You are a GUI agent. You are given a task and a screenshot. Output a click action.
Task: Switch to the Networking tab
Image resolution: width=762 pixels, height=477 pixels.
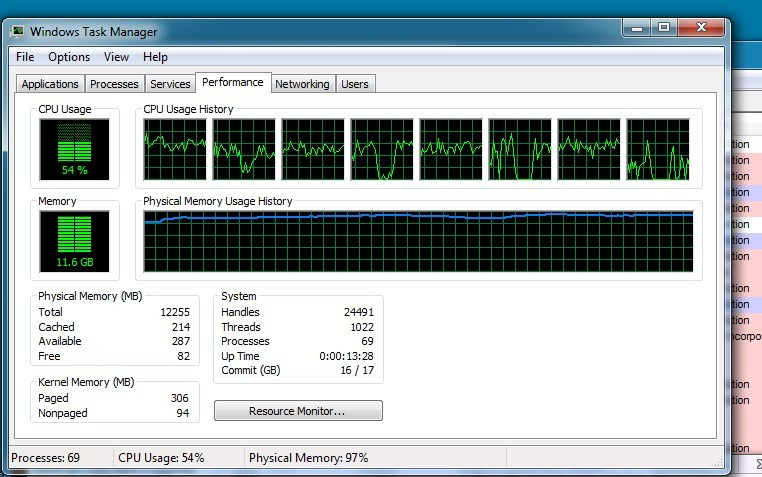click(x=302, y=84)
